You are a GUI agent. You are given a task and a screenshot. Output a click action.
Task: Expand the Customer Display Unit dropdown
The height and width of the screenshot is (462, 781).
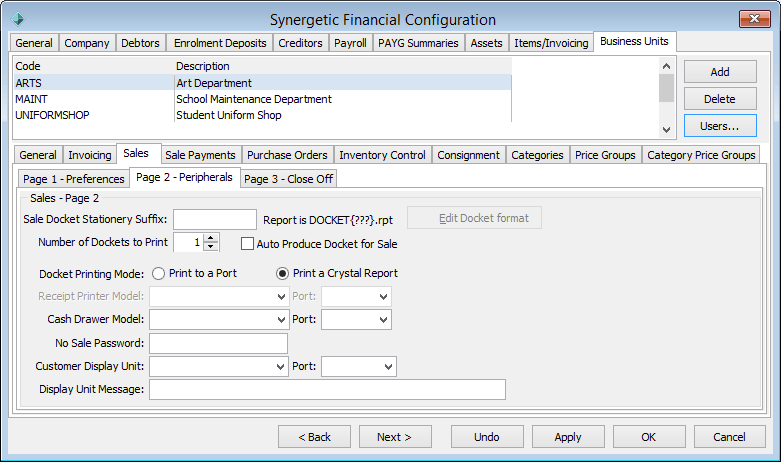click(280, 367)
